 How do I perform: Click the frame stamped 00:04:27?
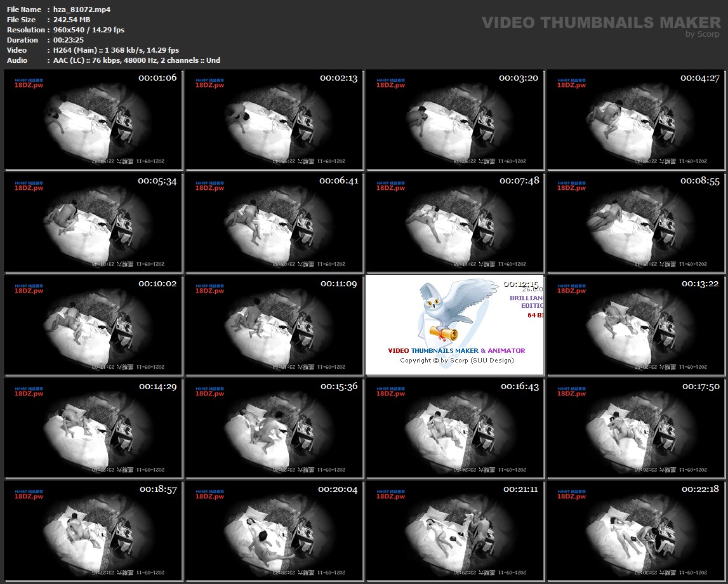635,120
